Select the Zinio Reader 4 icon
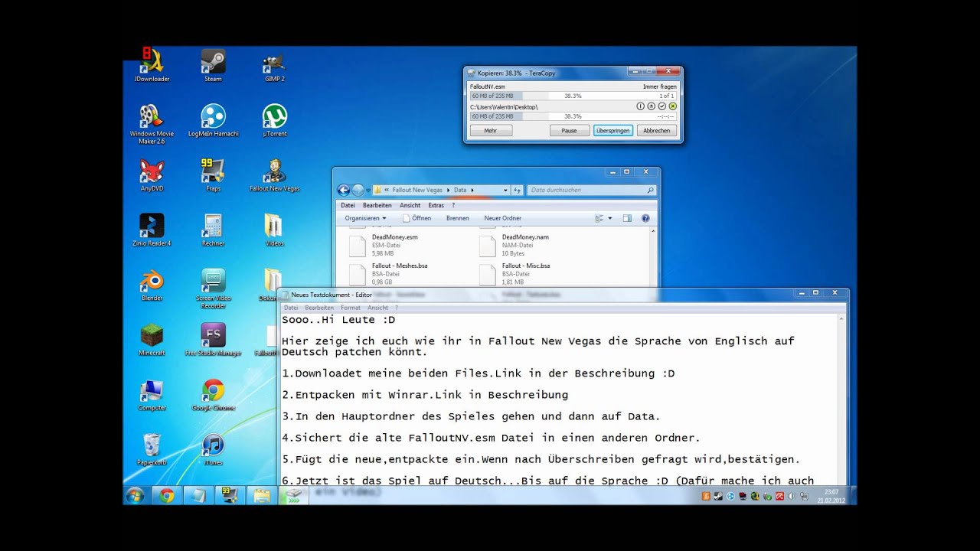This screenshot has height=551, width=980. (152, 230)
